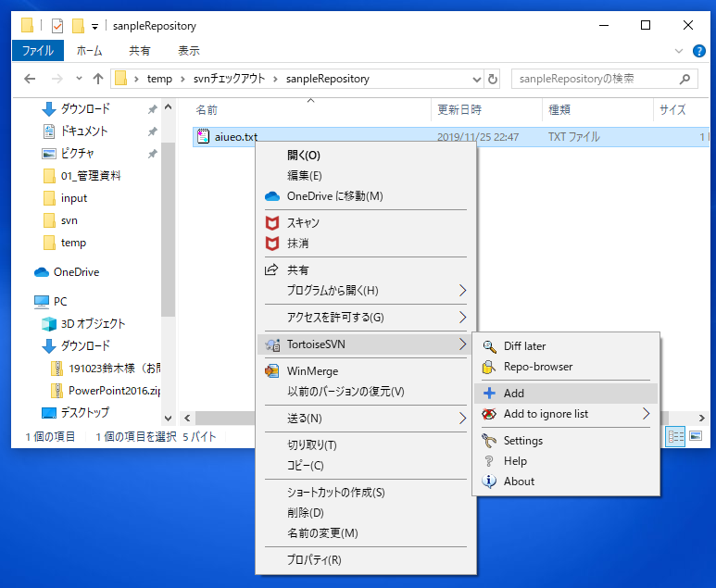Unpin ドキュメント using its pin icon
This screenshot has width=716, height=588.
click(x=153, y=131)
